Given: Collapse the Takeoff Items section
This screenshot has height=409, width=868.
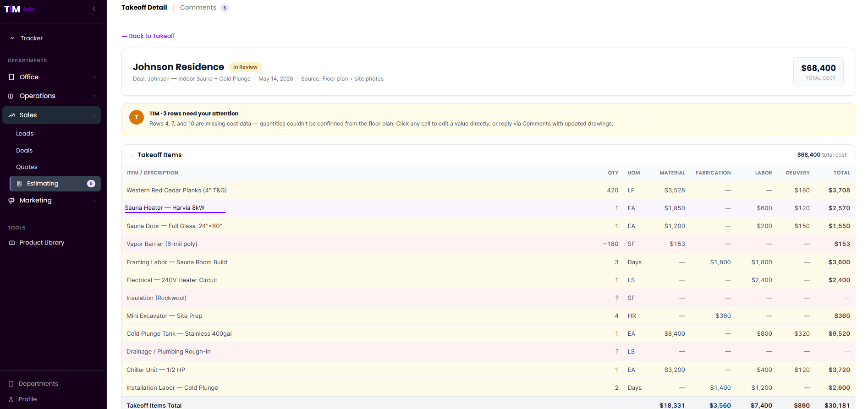Looking at the screenshot, I should [x=131, y=155].
